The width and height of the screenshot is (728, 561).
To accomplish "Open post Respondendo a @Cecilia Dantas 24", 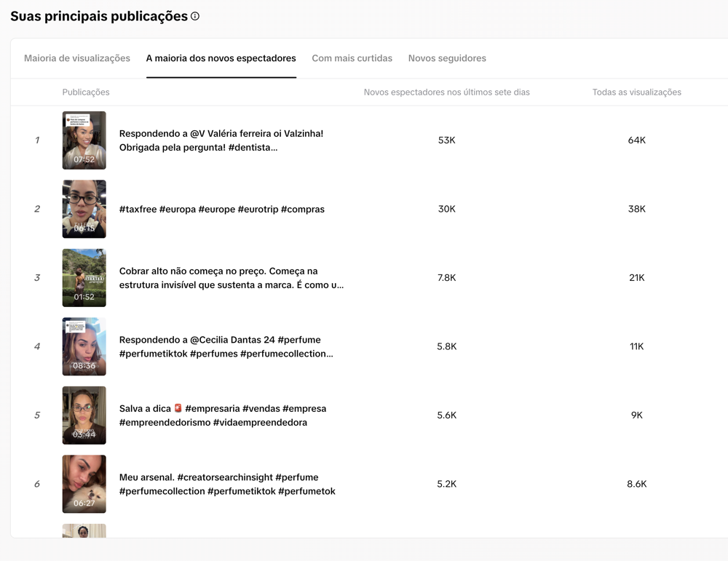I will pyautogui.click(x=226, y=346).
